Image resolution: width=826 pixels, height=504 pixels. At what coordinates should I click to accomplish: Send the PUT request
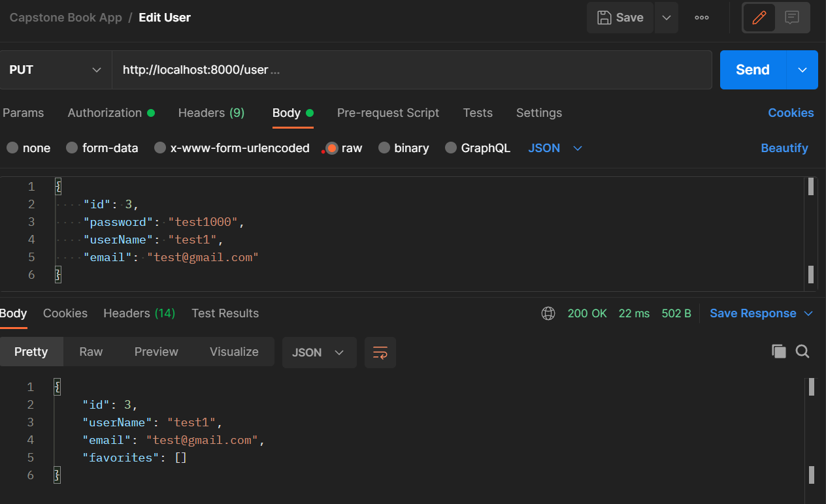tap(753, 70)
